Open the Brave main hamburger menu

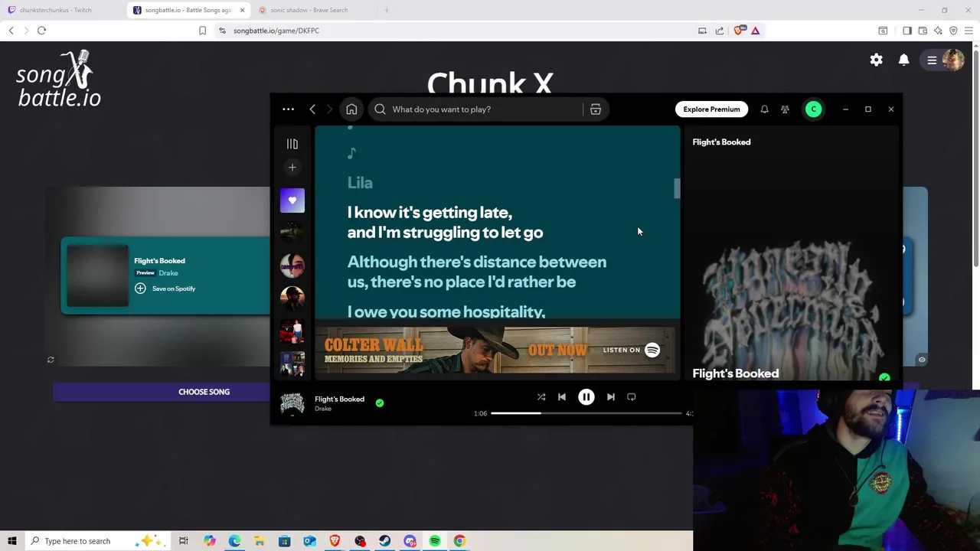click(969, 31)
